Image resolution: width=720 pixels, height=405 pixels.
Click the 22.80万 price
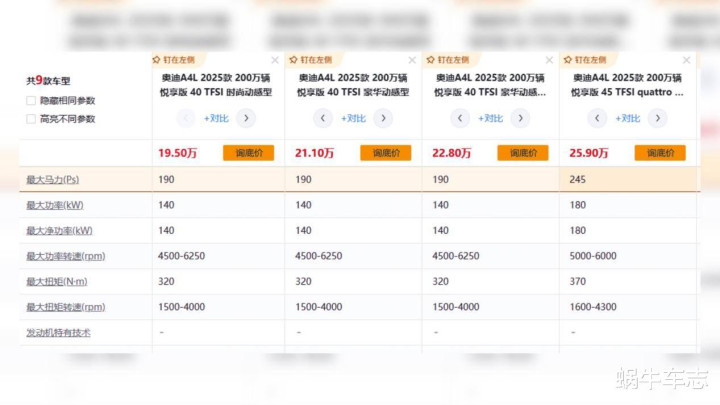click(451, 153)
